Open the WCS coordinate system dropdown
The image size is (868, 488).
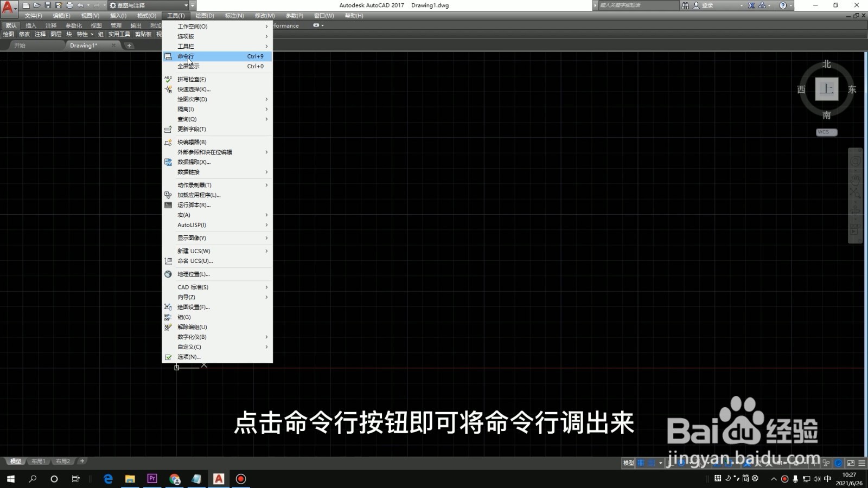tap(827, 132)
